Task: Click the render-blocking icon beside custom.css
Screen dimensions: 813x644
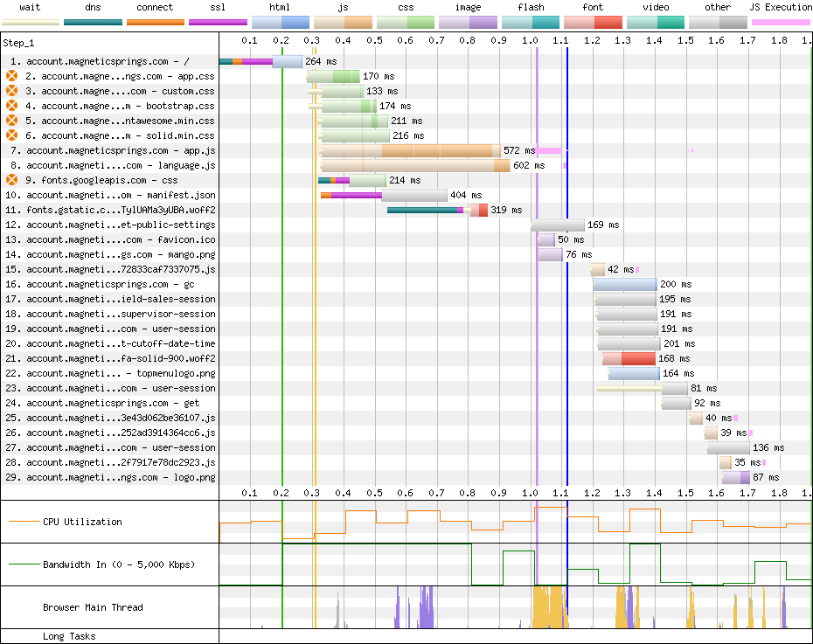Action: [x=12, y=91]
